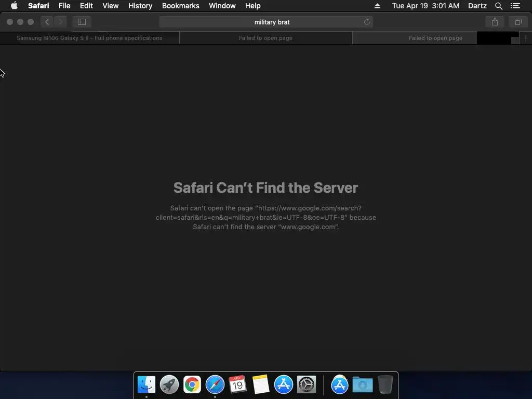This screenshot has width=532, height=399.
Task: Show the Safari sidebar
Action: coord(82,22)
